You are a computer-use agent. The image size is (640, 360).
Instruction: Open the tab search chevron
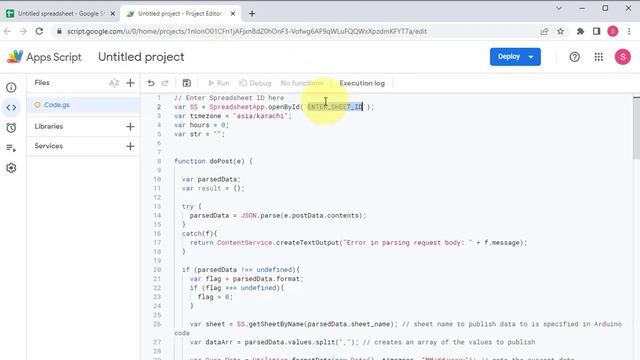559,8
